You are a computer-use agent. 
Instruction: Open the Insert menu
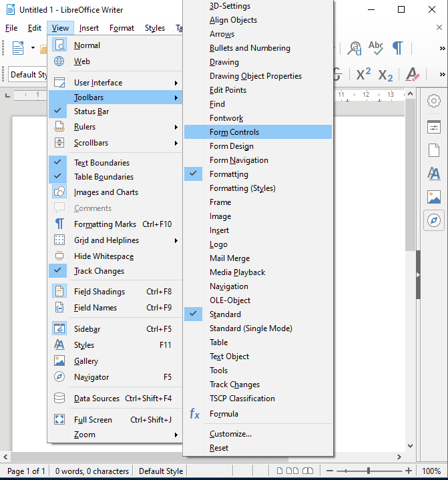(x=89, y=28)
